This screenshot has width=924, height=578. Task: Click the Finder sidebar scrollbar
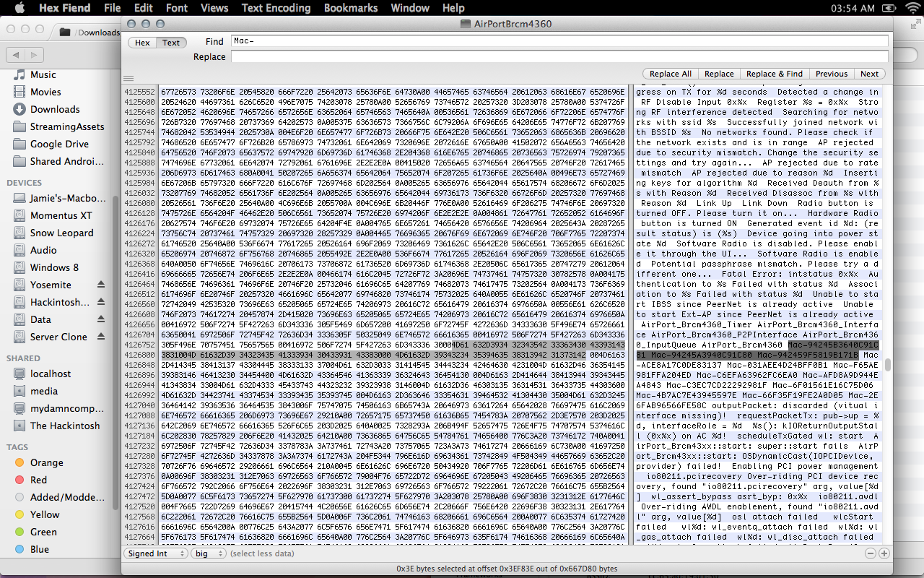coord(114,354)
